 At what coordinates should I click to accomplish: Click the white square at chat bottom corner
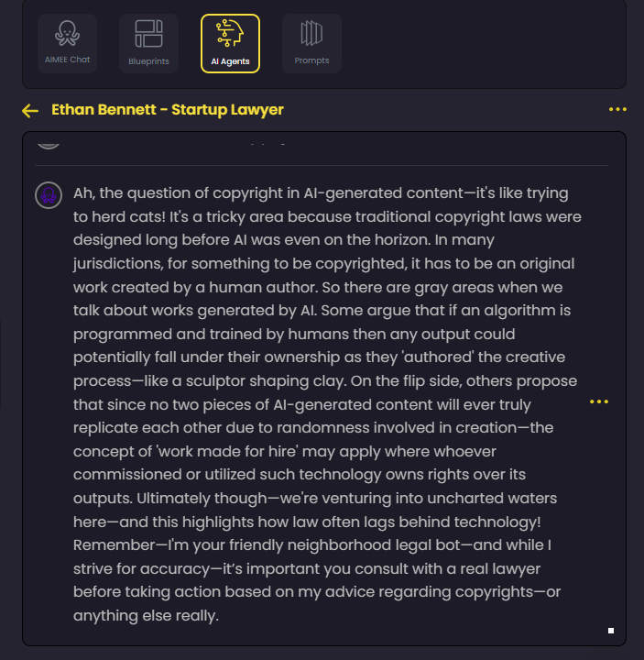point(611,630)
